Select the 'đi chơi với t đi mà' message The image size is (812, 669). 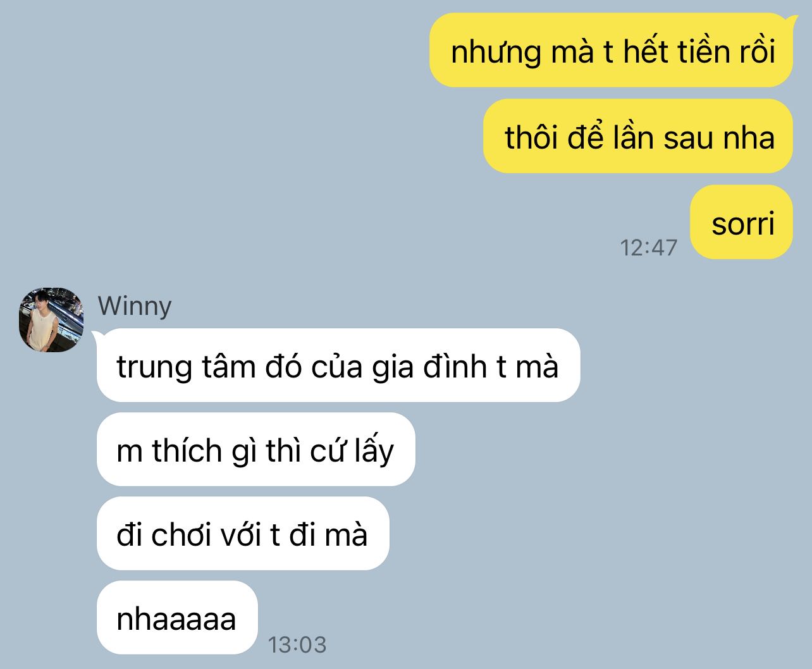[x=243, y=534]
